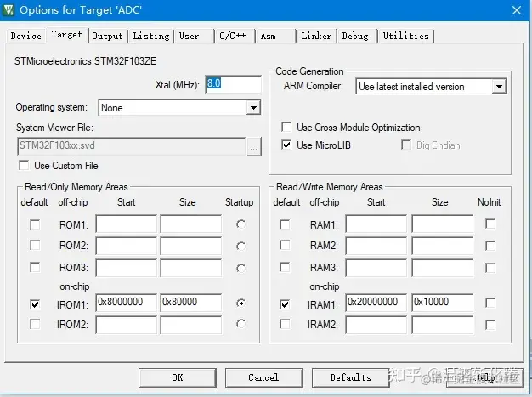Select the IROM2 Startup radio button
Screen dimensions: 532x397
click(241, 324)
